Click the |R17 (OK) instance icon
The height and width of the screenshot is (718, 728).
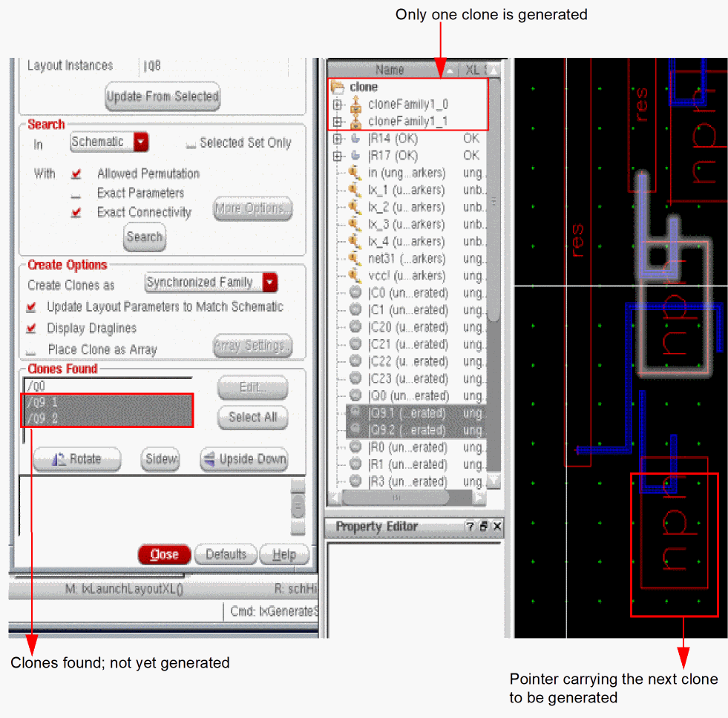pos(355,156)
